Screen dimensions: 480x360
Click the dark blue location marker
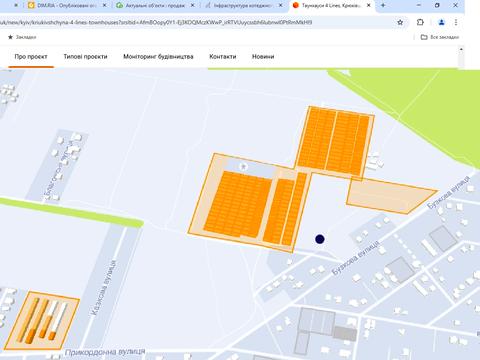pyautogui.click(x=320, y=239)
